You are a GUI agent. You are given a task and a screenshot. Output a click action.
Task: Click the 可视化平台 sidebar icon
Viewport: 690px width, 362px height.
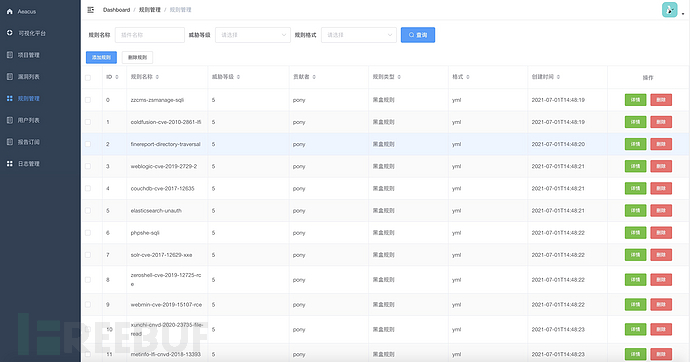pos(10,33)
